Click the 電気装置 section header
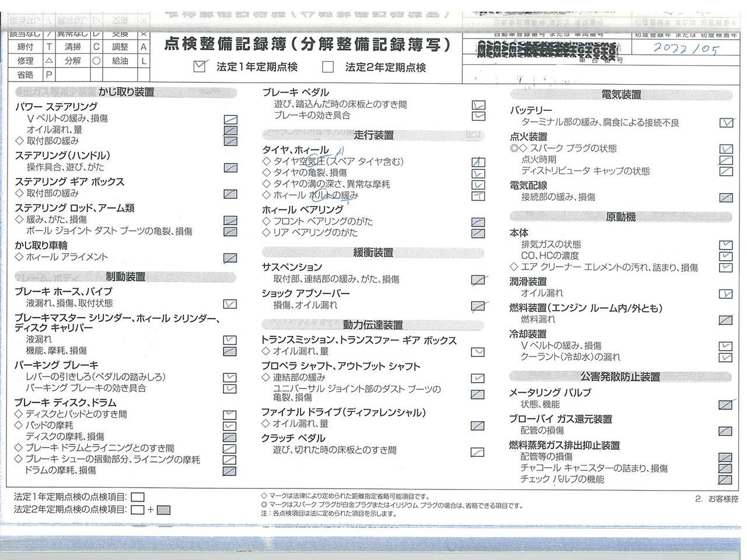Image resolution: width=747 pixels, height=560 pixels. pos(621,94)
